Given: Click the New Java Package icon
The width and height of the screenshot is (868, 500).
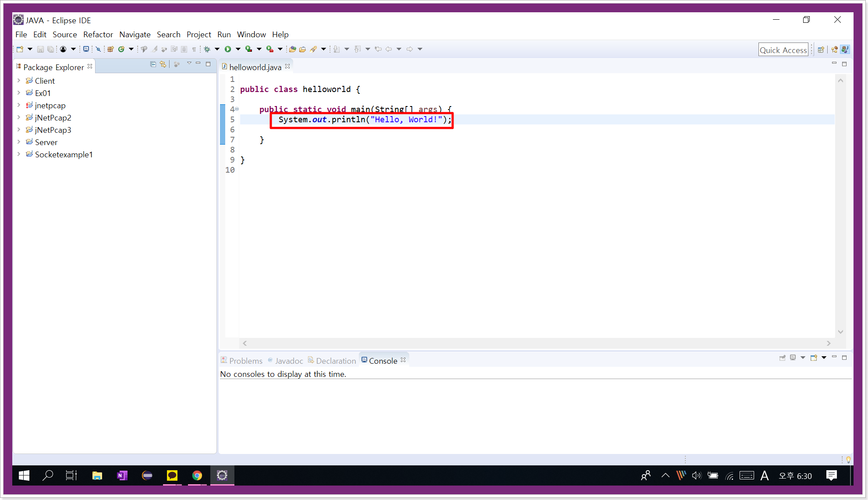Looking at the screenshot, I should coord(110,49).
